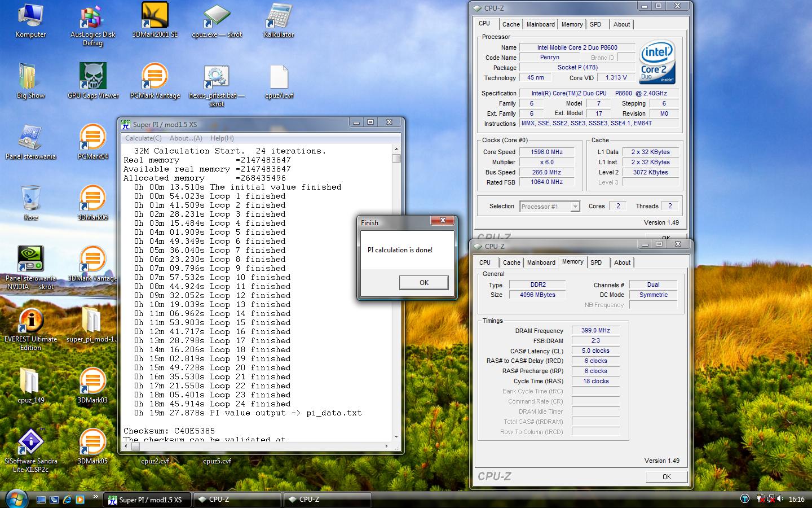Open the cpuz_149 folder icon
Image resolution: width=812 pixels, height=508 pixels.
click(x=30, y=386)
